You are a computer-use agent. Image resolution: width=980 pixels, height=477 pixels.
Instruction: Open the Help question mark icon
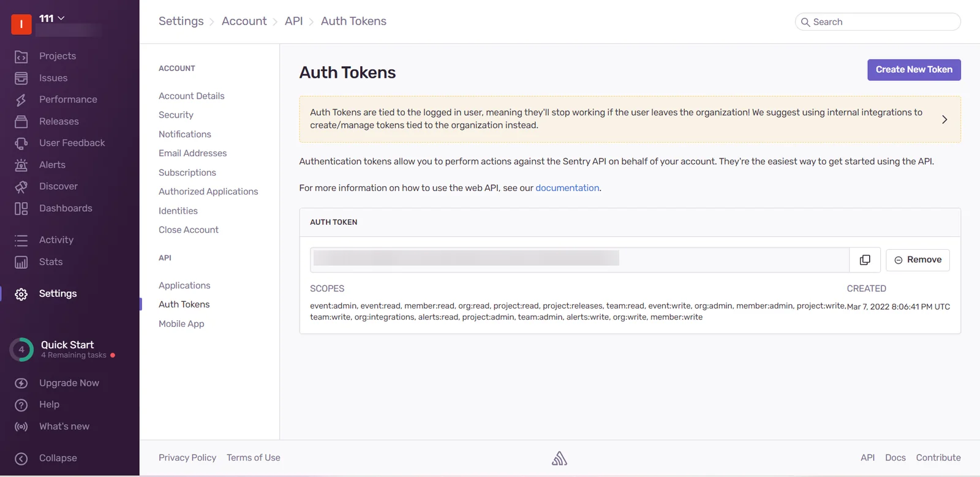(21, 405)
